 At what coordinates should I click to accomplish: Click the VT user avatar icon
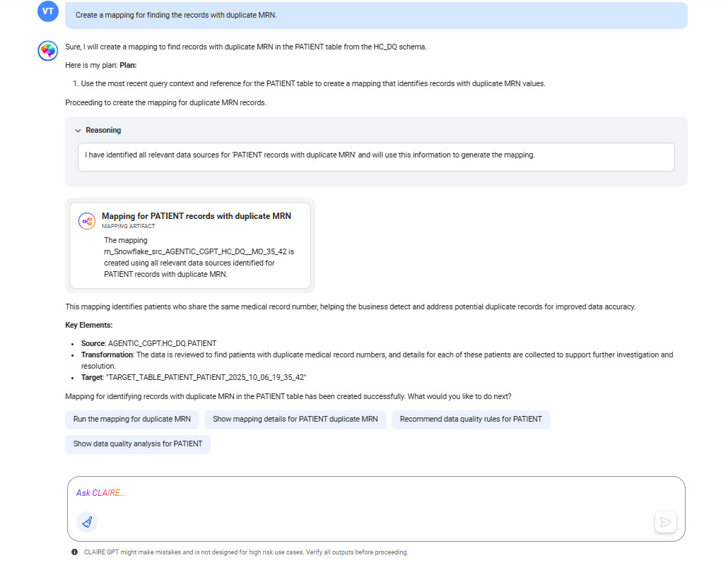[x=48, y=11]
